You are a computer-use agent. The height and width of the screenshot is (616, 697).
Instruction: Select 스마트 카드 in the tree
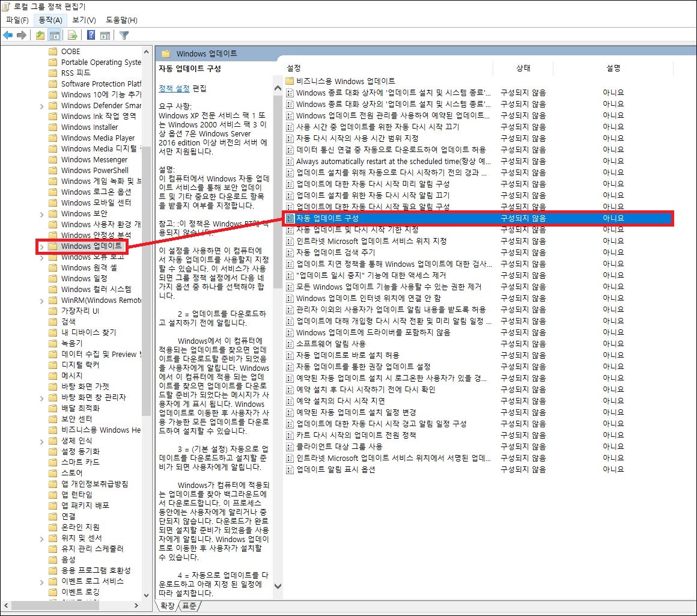coord(81,462)
